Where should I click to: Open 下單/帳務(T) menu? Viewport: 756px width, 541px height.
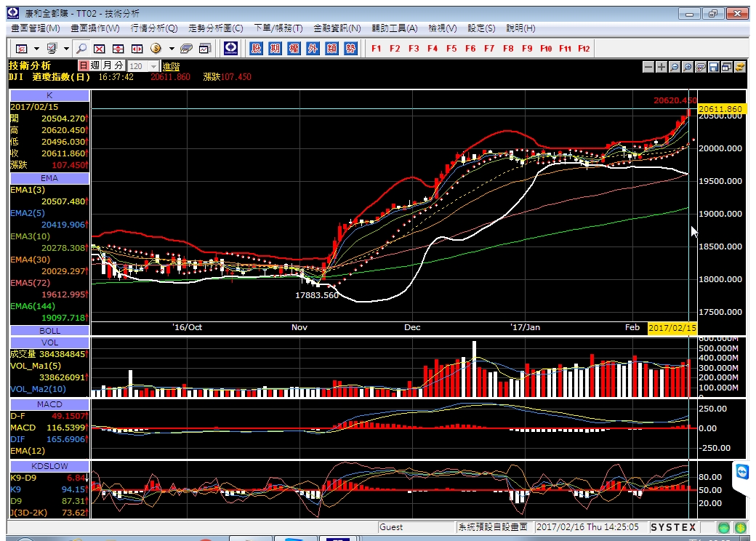coord(278,28)
